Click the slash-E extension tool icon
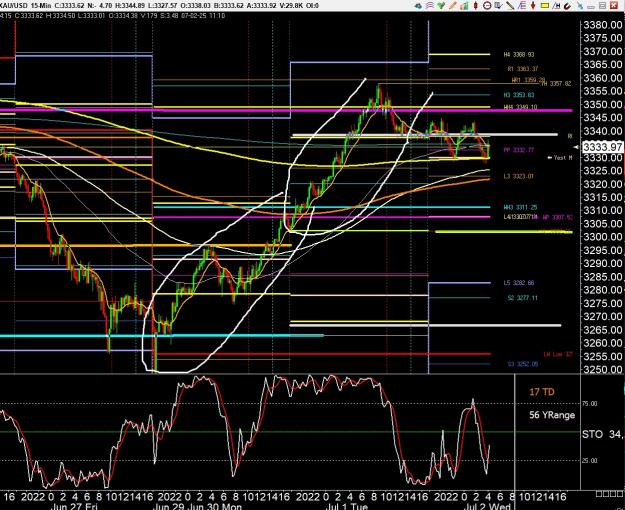 tap(522, 6)
